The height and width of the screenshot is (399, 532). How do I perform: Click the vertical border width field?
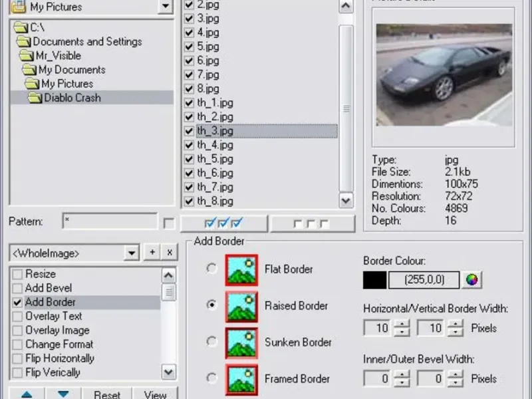click(x=432, y=328)
